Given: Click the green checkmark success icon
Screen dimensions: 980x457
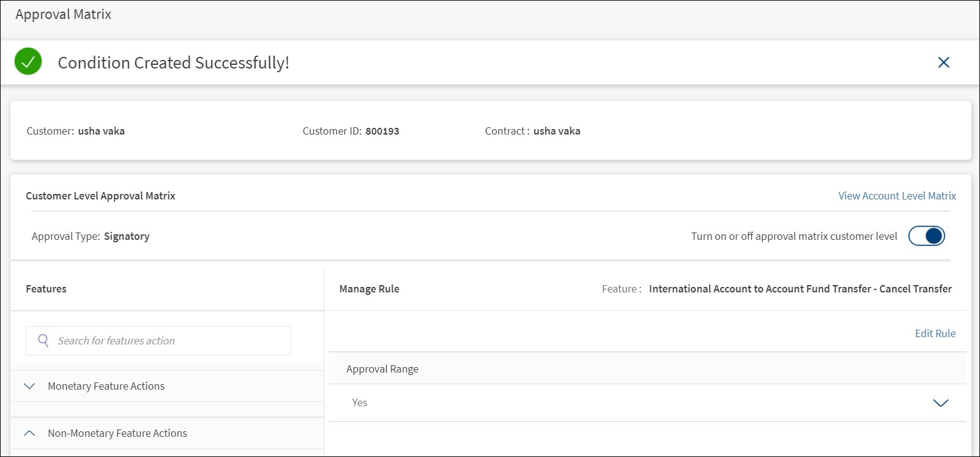Looking at the screenshot, I should click(28, 62).
